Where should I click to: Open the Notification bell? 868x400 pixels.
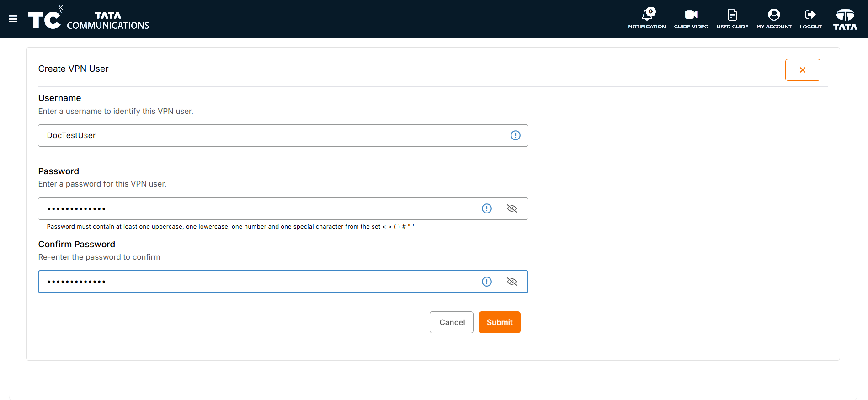pos(647,19)
